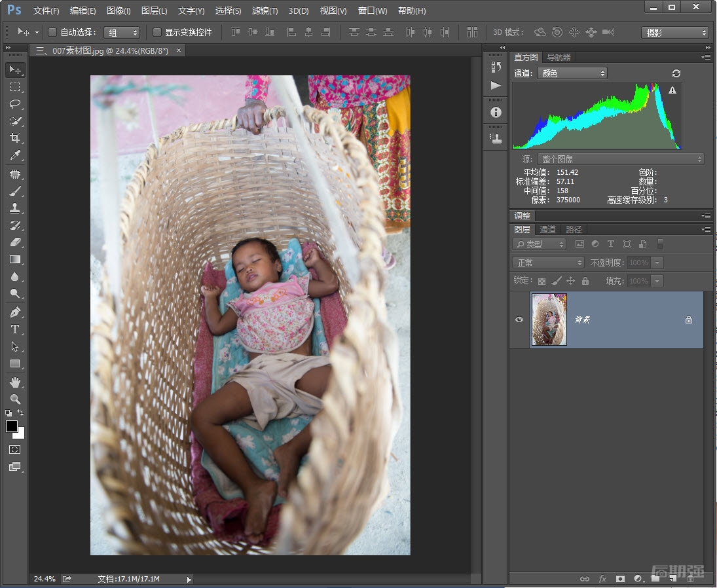
Task: Open the 滤镜(T) menu
Action: pyautogui.click(x=265, y=11)
